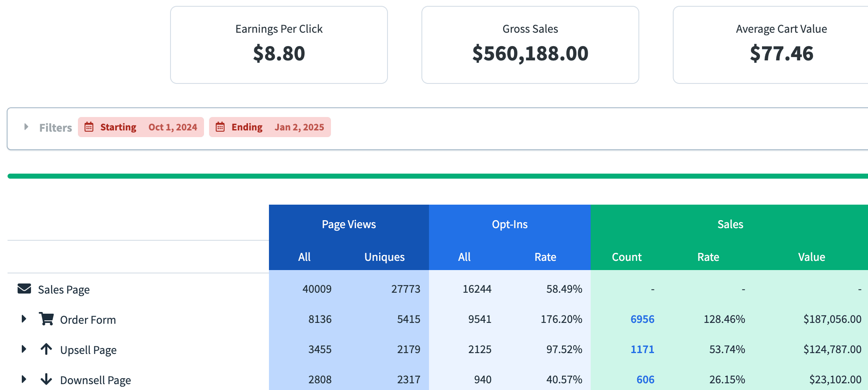The width and height of the screenshot is (868, 390).
Task: Click the up arrow icon for Upsell Page
Action: (x=46, y=349)
